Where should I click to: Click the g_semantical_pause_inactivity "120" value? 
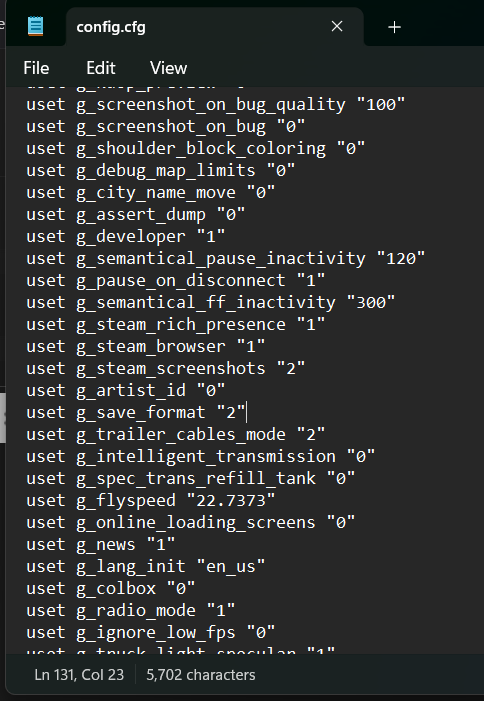click(x=400, y=258)
